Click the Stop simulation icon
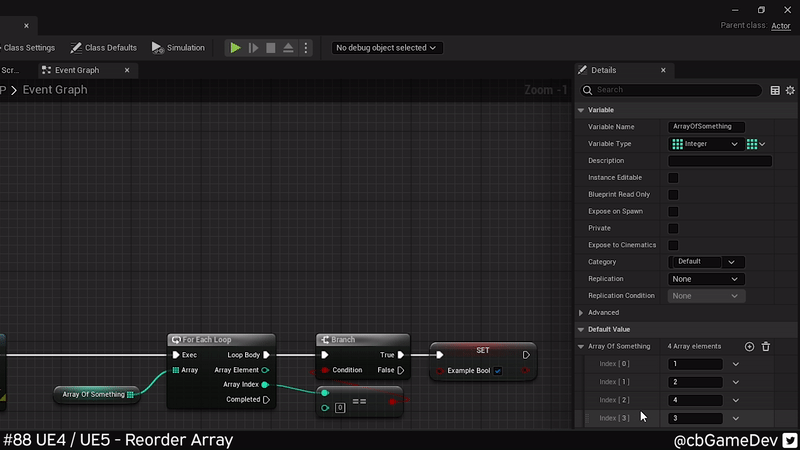Screen dimensions: 800x450 point(271,48)
